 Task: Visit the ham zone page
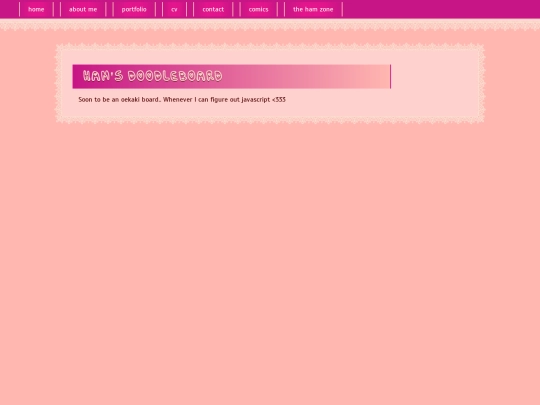click(x=313, y=9)
